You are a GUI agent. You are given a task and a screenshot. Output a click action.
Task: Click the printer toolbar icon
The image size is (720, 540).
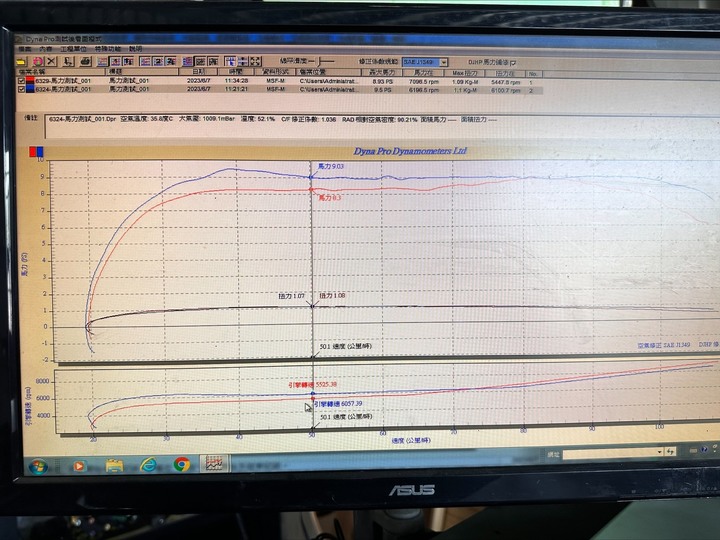[x=86, y=61]
